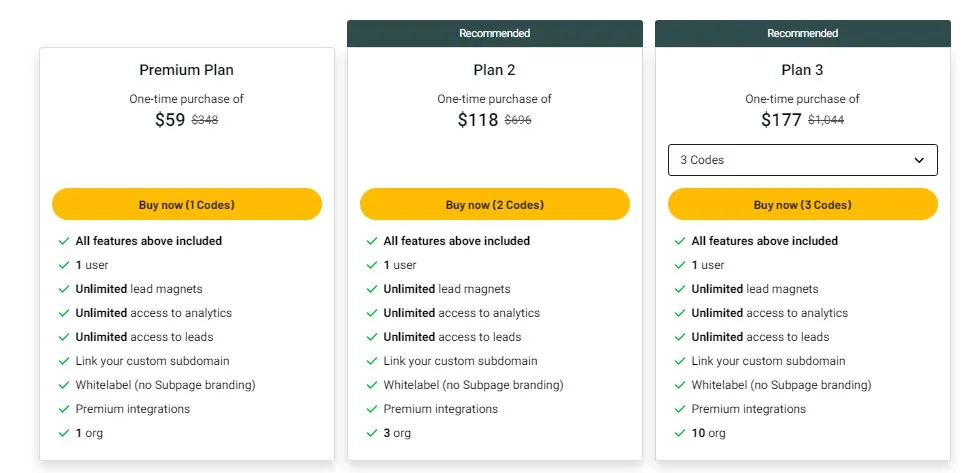Screen dimensions: 972x473
Task: Click Buy now (1 Codes) button
Action: 186,204
